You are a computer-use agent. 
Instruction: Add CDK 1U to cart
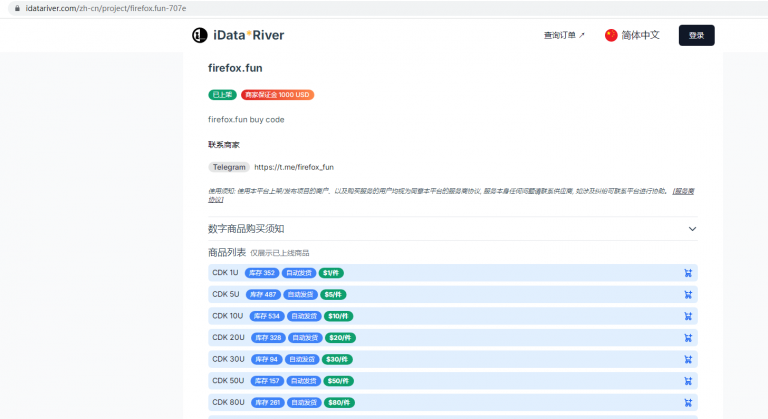(688, 273)
